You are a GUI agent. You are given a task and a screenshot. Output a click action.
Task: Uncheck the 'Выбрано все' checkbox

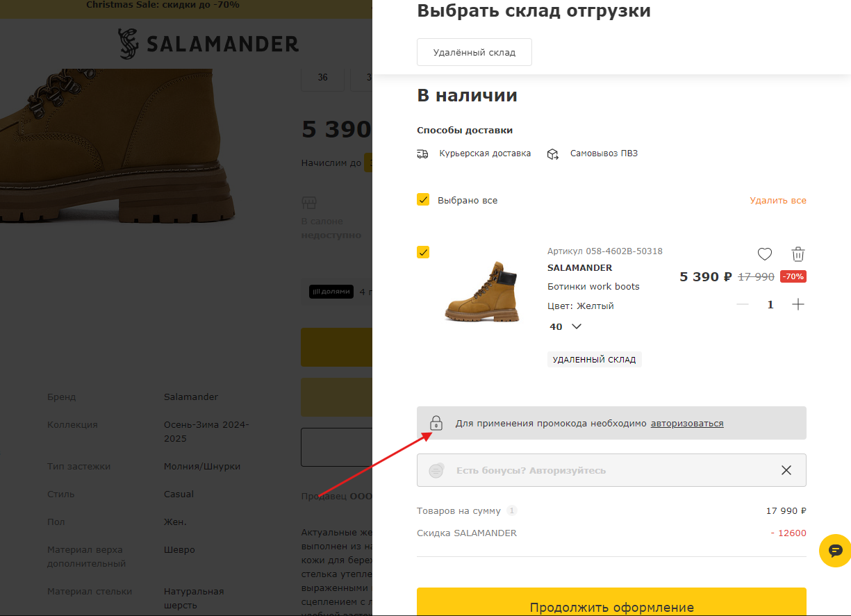click(423, 200)
